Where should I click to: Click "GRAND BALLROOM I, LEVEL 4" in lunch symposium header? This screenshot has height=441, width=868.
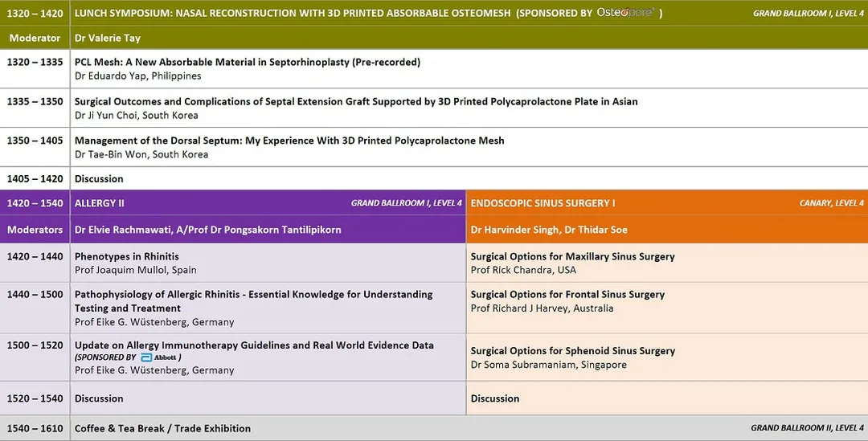[x=809, y=14]
